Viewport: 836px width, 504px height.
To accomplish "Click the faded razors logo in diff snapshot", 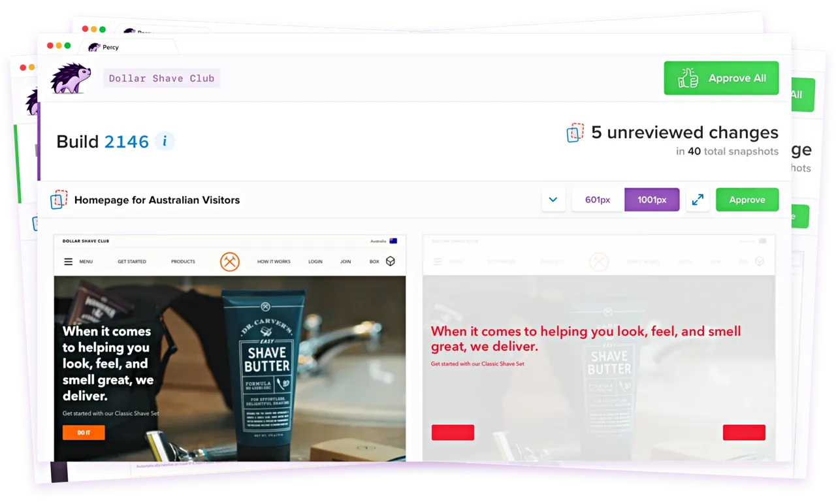I will (599, 262).
